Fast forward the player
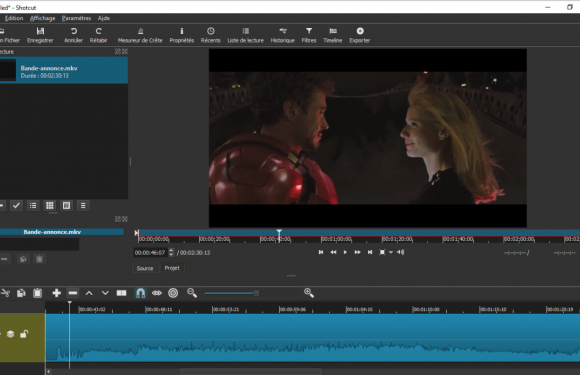The height and width of the screenshot is (375, 580). (357, 252)
